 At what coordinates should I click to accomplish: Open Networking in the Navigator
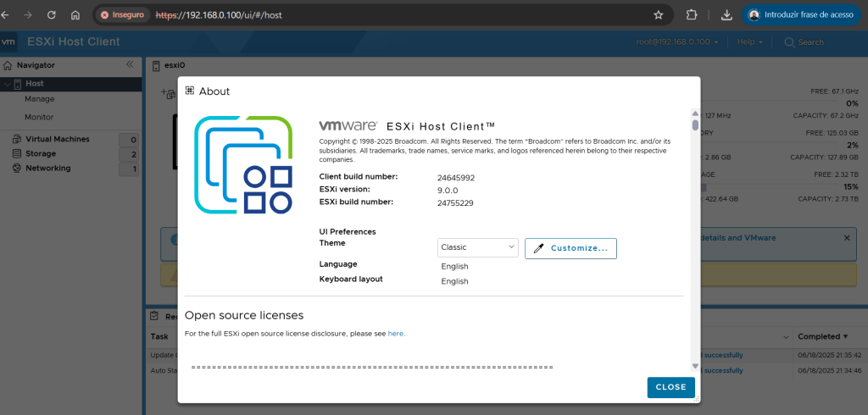point(47,168)
